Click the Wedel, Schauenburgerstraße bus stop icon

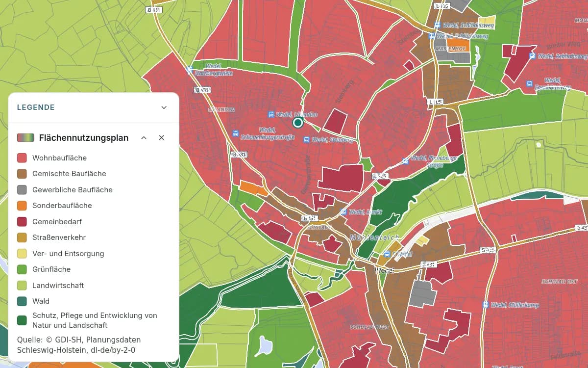(236, 133)
